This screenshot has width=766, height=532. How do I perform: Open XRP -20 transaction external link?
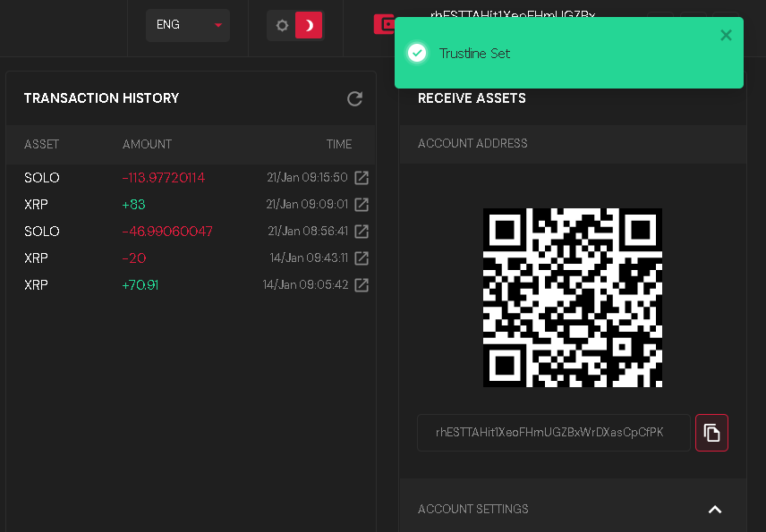tap(362, 258)
